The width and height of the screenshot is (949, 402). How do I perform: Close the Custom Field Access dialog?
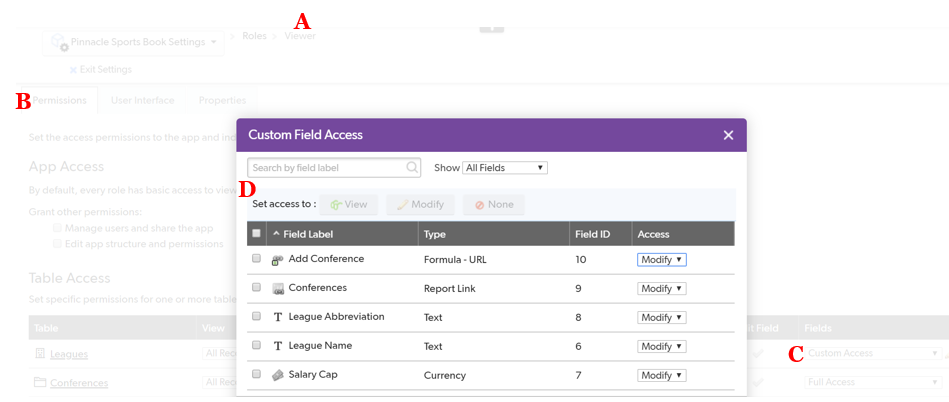[728, 135]
